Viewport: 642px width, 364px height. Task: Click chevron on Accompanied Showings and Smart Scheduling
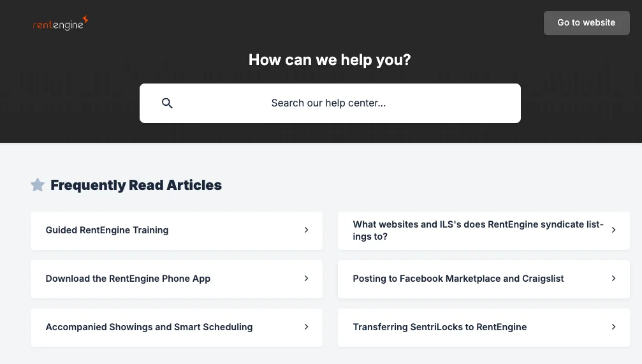click(306, 327)
